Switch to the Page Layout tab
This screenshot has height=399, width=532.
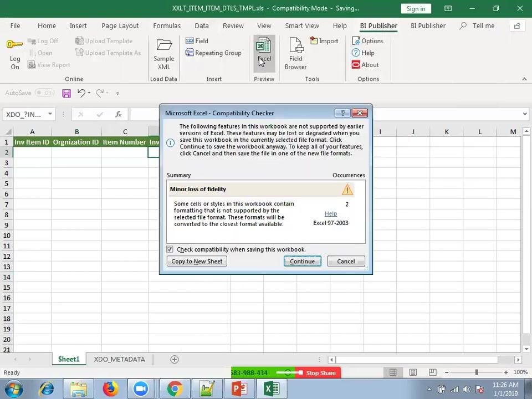click(x=120, y=26)
